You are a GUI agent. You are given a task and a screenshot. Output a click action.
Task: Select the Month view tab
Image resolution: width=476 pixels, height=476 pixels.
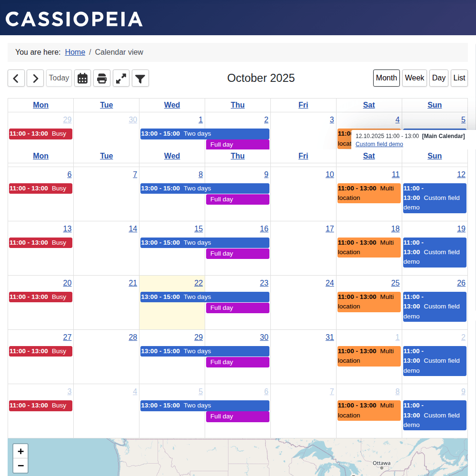click(386, 78)
